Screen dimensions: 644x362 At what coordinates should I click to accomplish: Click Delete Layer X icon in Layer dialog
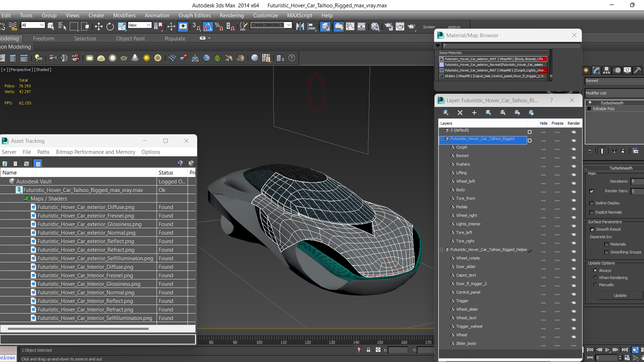460,113
